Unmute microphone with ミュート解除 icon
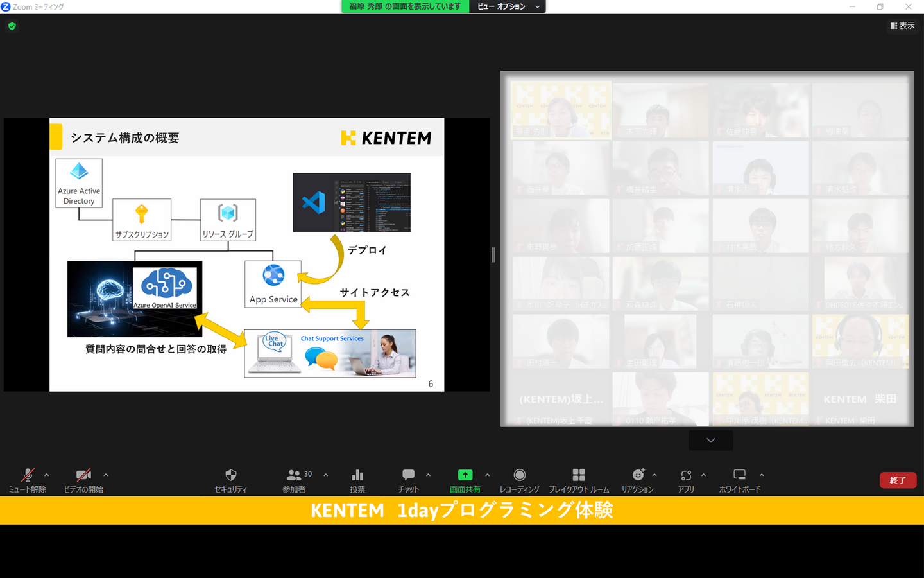Viewport: 924px width, 578px height. coord(27,475)
